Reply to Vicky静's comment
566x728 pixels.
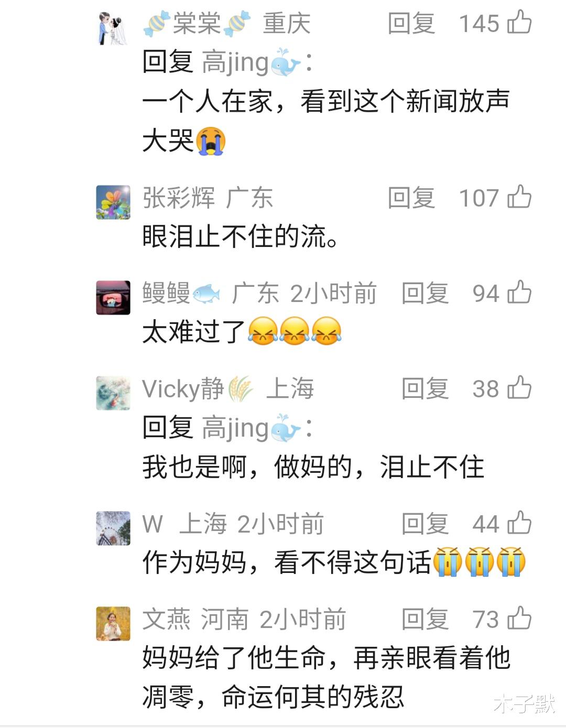(x=425, y=389)
